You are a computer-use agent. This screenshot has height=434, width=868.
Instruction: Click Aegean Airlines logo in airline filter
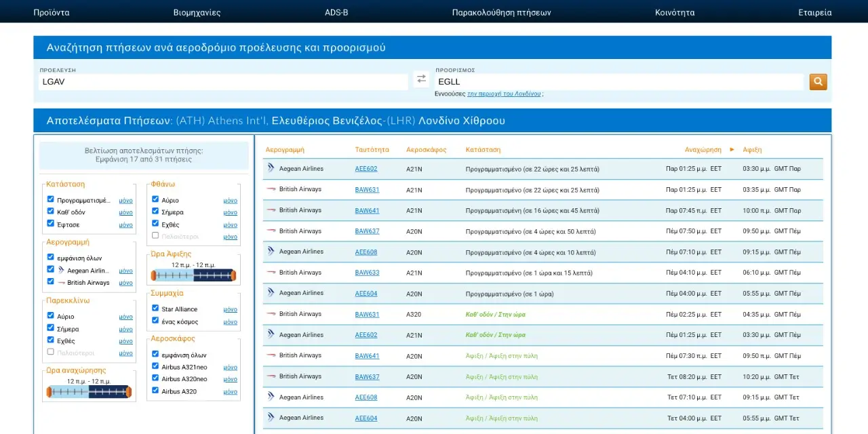pyautogui.click(x=61, y=271)
